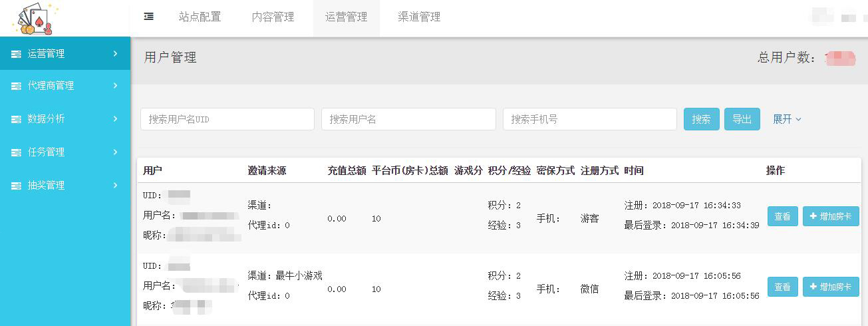
Task: Expand the 运营管理 sidebar chevron
Action: [x=115, y=54]
